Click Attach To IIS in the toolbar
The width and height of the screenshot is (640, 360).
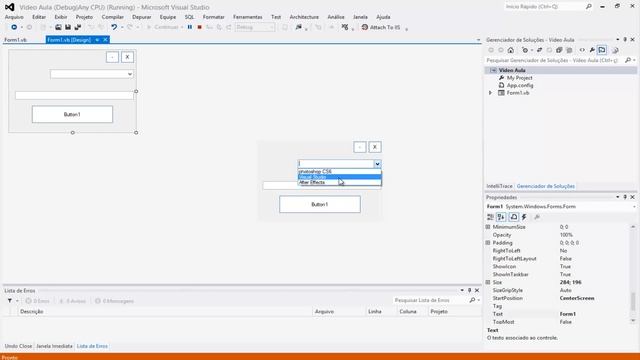tap(380, 27)
